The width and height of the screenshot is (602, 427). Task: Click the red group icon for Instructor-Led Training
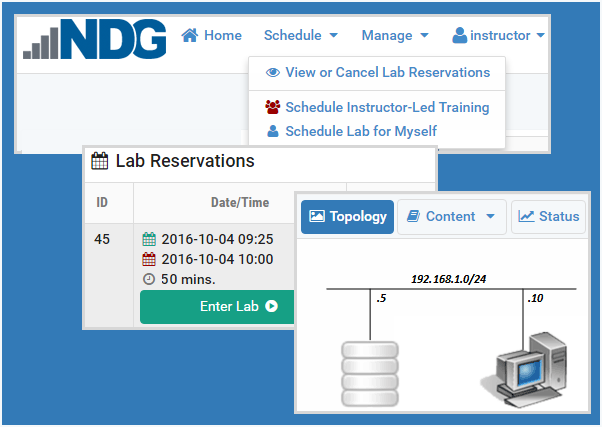[x=273, y=107]
